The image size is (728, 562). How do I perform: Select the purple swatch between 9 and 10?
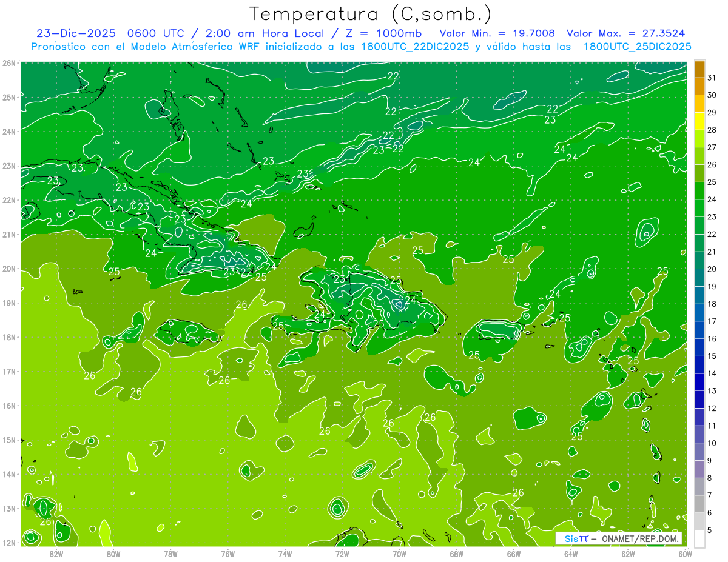(699, 452)
